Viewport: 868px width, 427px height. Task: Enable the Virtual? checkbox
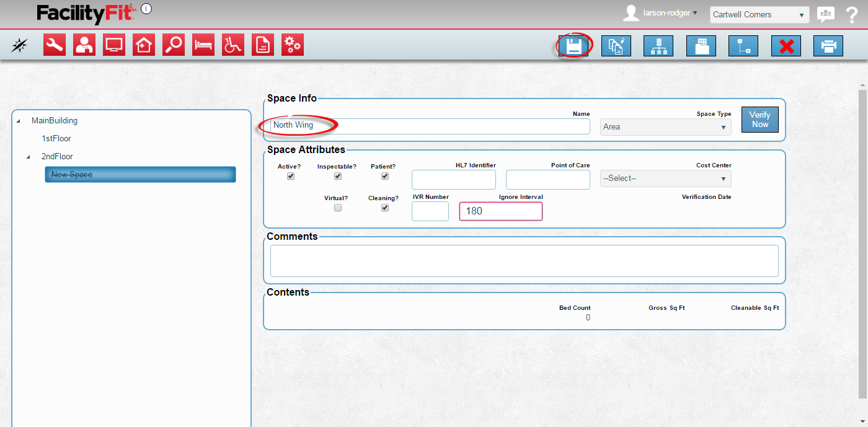coord(338,208)
